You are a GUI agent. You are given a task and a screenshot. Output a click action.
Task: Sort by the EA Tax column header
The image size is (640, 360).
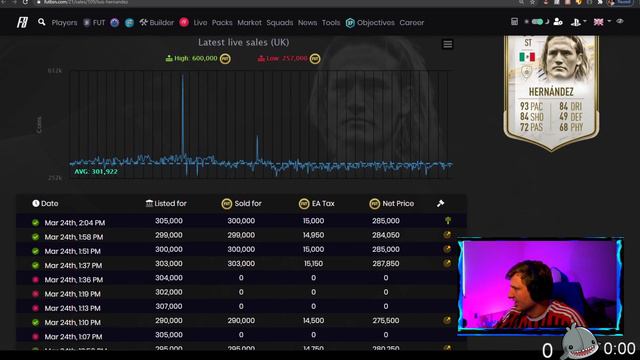[x=316, y=203]
